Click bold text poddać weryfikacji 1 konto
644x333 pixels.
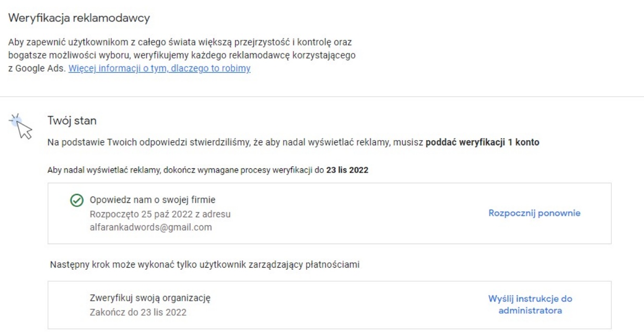tap(482, 143)
